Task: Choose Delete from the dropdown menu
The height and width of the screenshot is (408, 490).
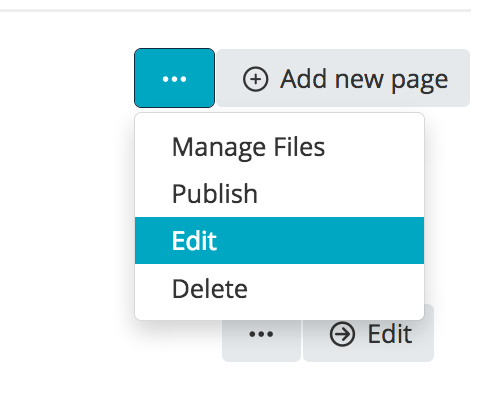Action: pyautogui.click(x=279, y=288)
